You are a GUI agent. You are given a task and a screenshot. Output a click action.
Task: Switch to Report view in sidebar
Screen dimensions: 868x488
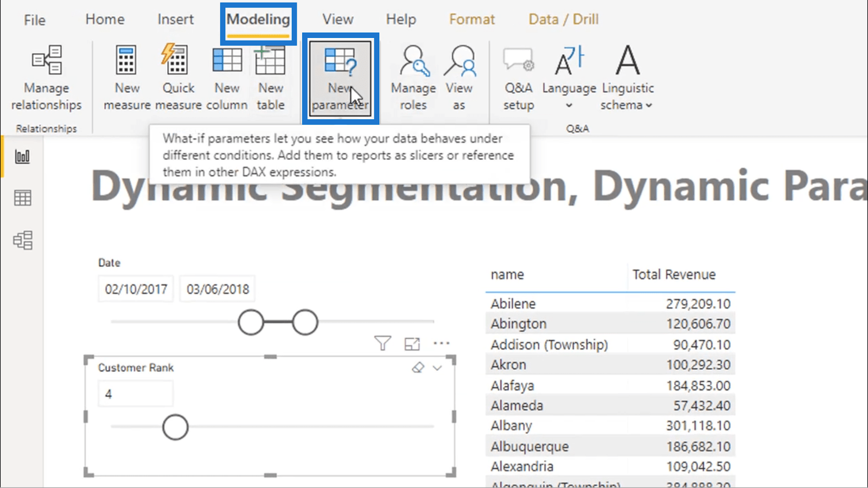[22, 157]
